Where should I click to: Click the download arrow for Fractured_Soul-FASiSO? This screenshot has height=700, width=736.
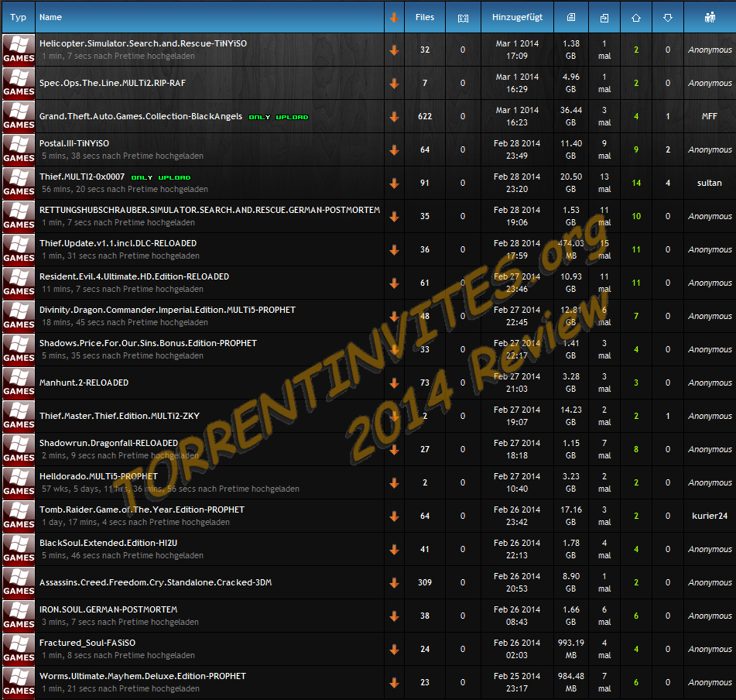(394, 650)
